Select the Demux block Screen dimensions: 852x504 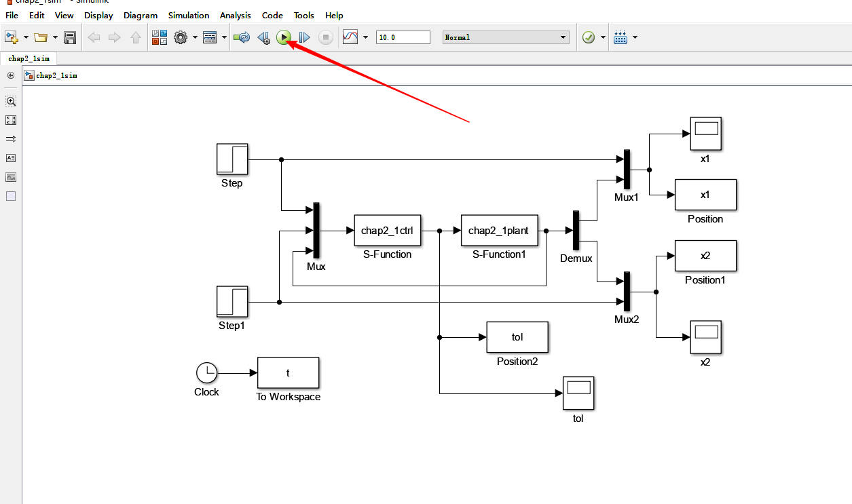(576, 231)
